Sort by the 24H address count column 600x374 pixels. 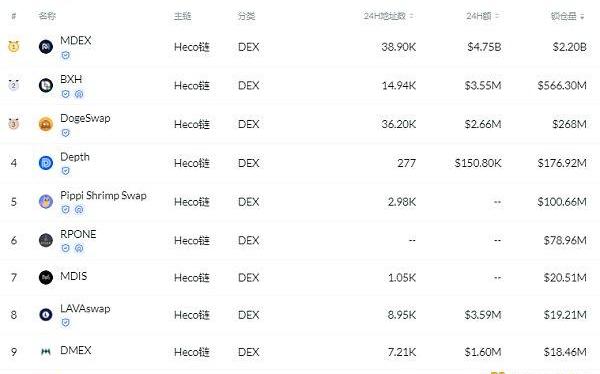(388, 16)
